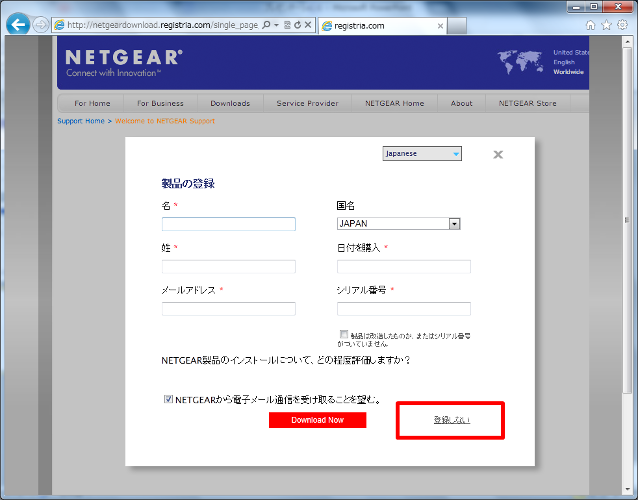Toggle the no serial number checkbox

[x=344, y=334]
